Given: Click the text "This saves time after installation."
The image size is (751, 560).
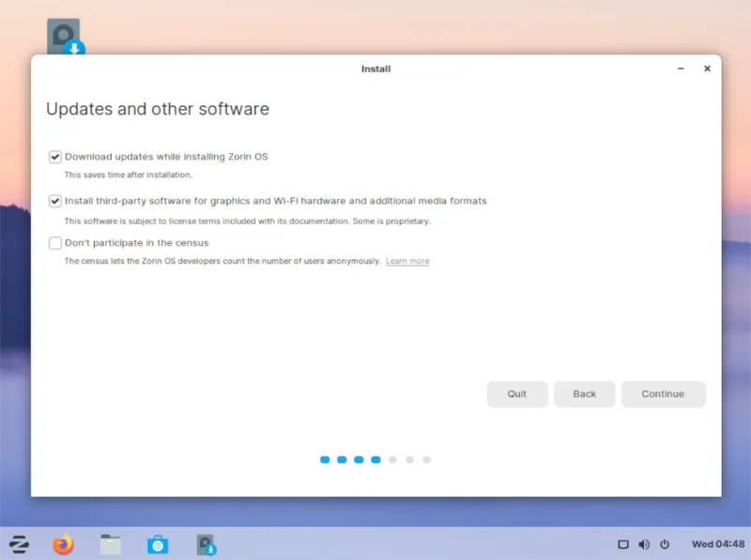Looking at the screenshot, I should point(129,175).
